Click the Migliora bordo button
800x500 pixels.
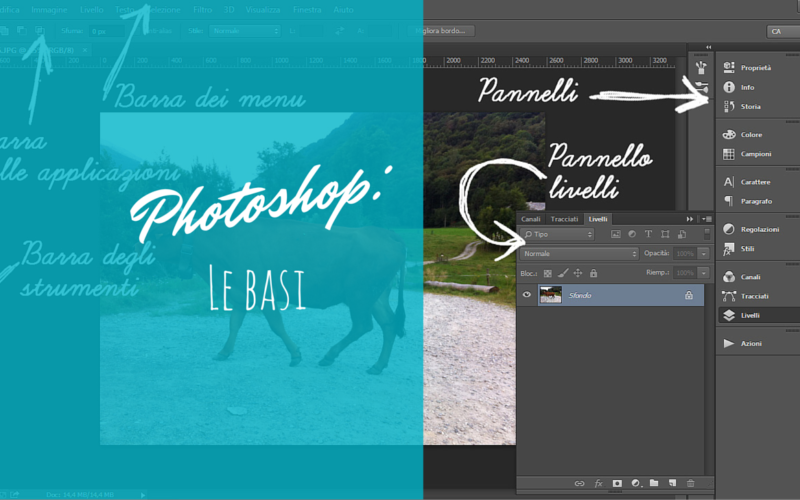[445, 31]
